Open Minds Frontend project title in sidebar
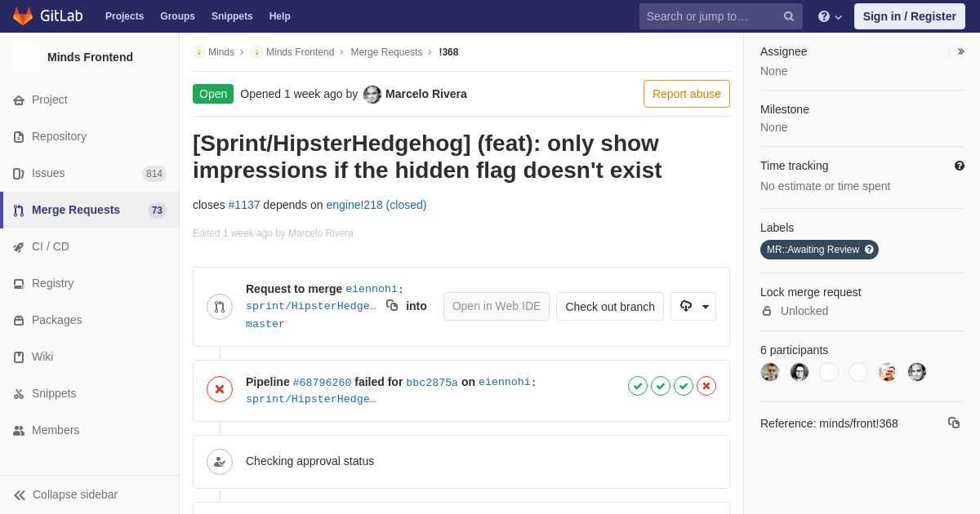Image resolution: width=980 pixels, height=514 pixels. (x=90, y=57)
